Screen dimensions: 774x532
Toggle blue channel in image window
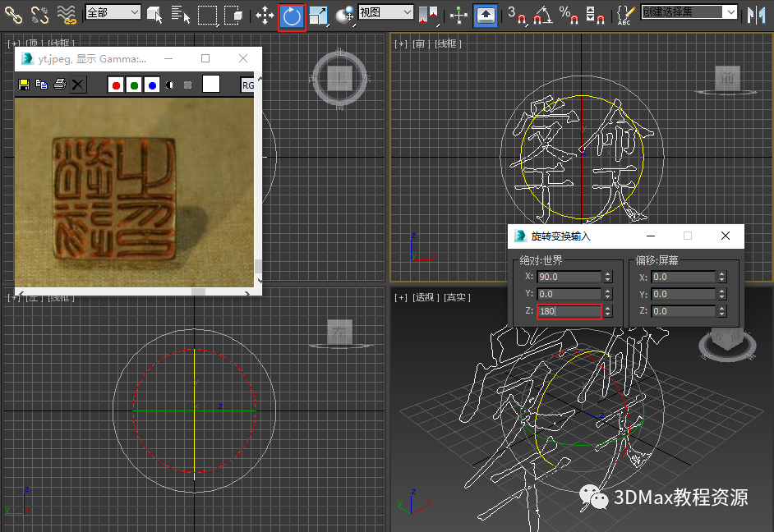(152, 85)
